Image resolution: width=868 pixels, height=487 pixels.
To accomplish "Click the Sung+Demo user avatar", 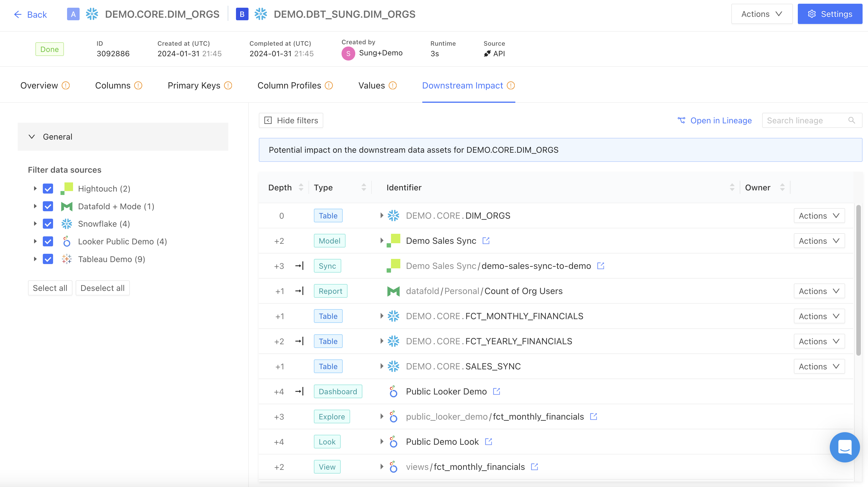I will (x=348, y=54).
